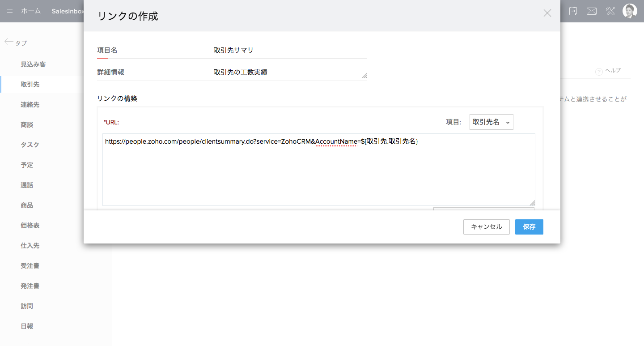Click the help question mark icon
644x346 pixels.
(599, 72)
